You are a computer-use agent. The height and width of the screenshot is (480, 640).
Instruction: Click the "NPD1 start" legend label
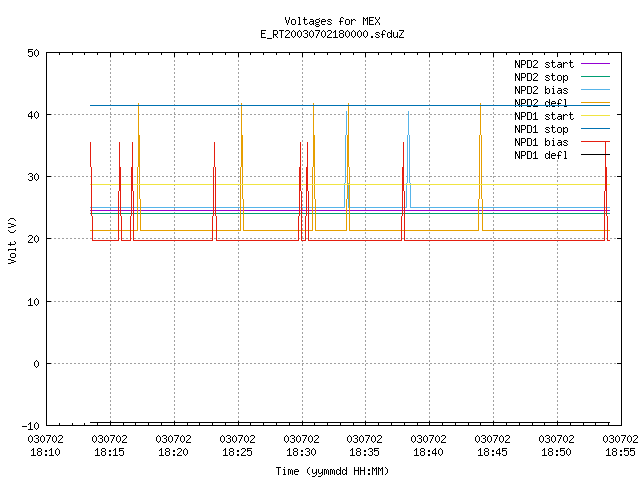click(544, 116)
